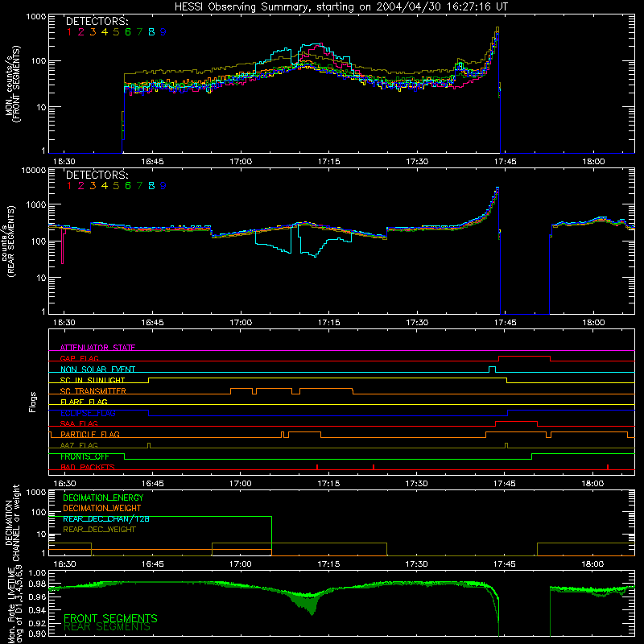Image resolution: width=644 pixels, height=644 pixels.
Task: Click the SC_TRANSMITTER flag label
Action: (93, 391)
